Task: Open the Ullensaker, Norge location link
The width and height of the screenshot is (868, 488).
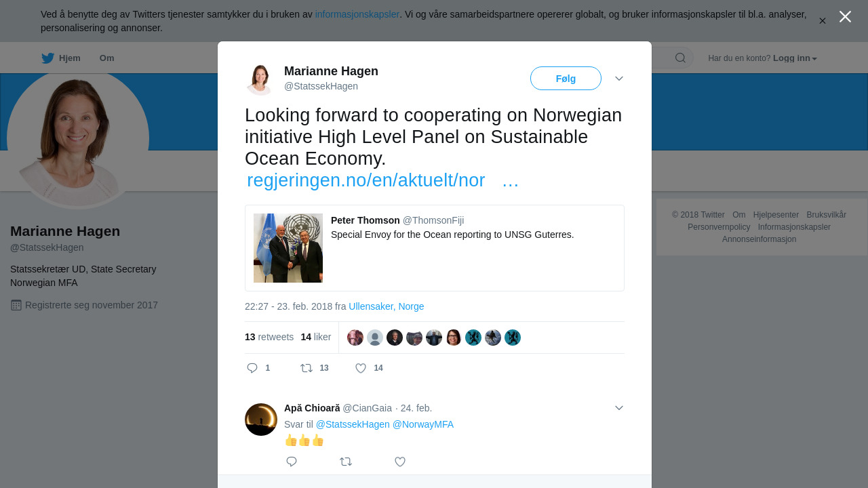Action: pos(387,306)
